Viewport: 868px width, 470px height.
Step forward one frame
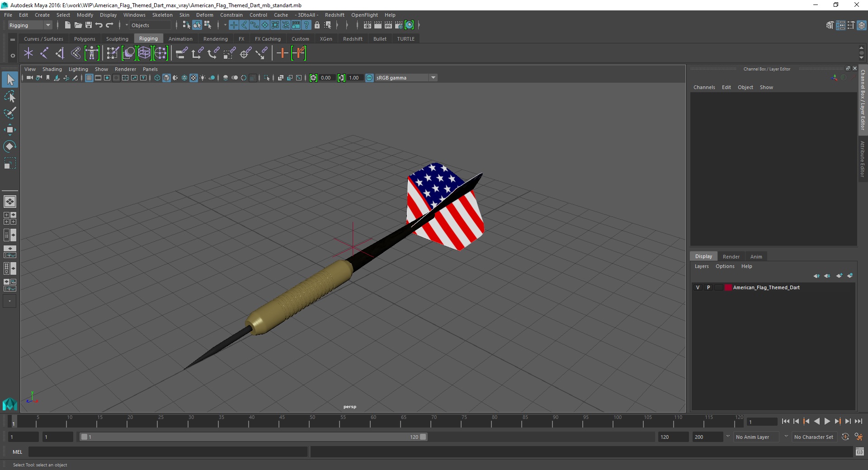(x=848, y=421)
